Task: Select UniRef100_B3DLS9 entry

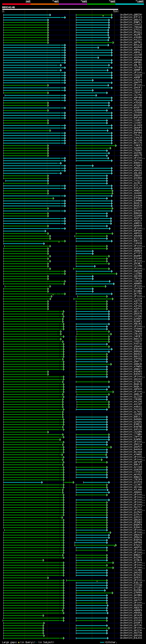Action: coord(131,583)
